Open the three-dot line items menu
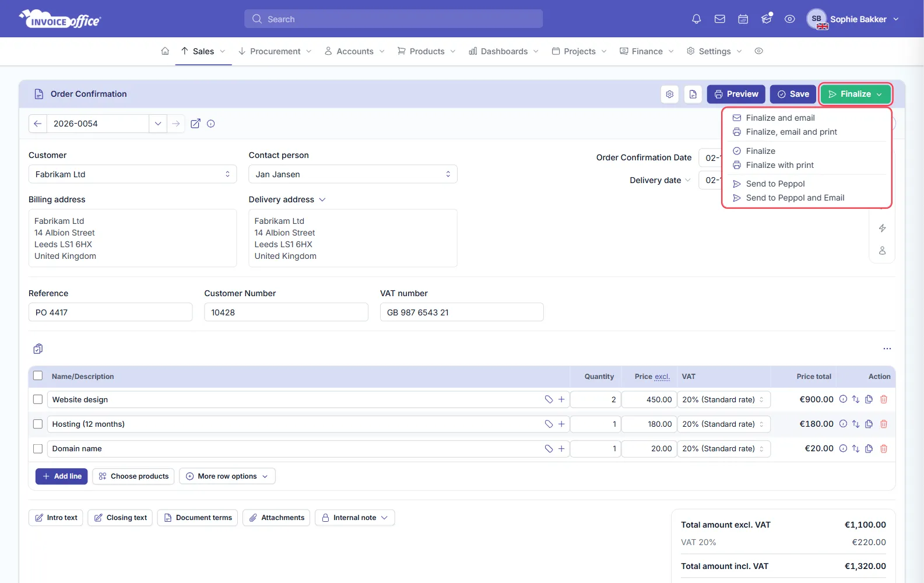Screen dimensions: 924x583 click(887, 349)
